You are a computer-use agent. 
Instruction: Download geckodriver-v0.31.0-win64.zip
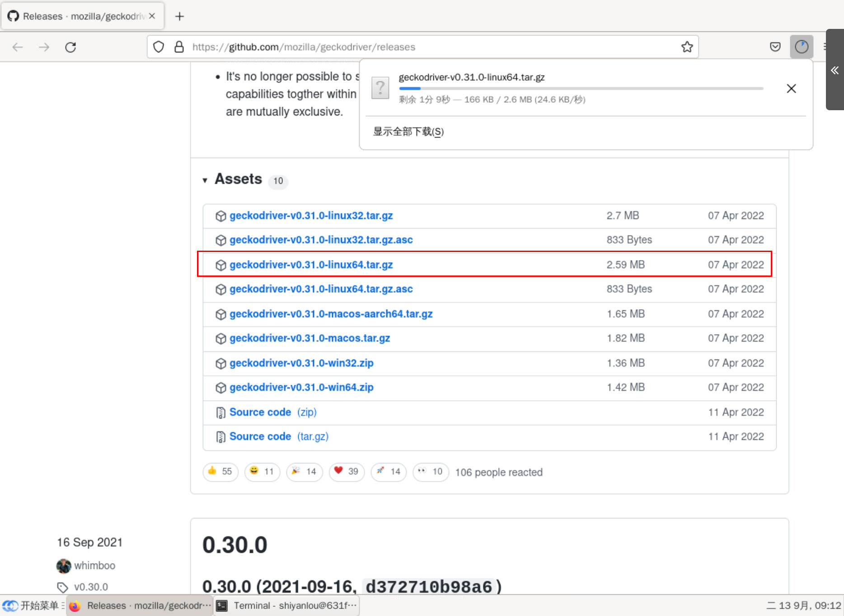click(301, 387)
